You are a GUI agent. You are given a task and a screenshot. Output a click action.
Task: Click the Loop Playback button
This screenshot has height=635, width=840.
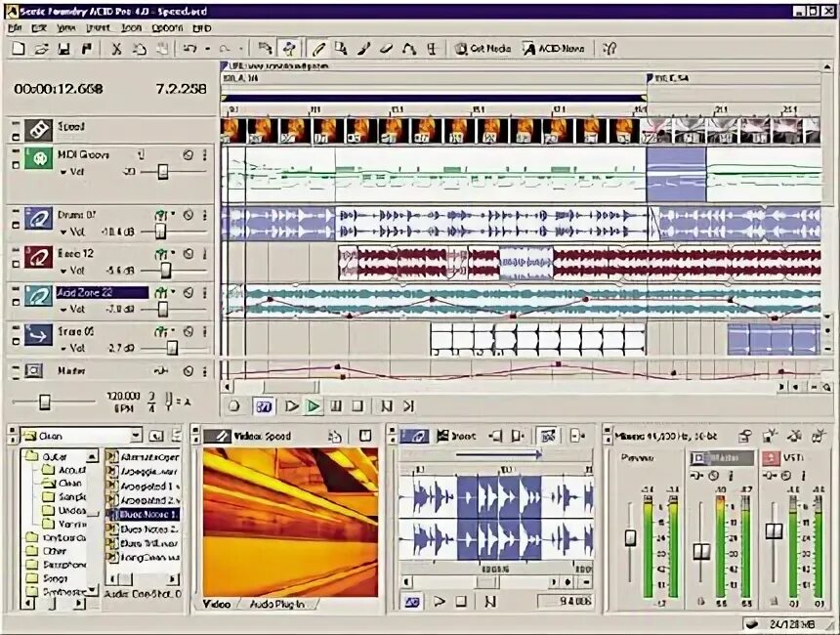coord(264,406)
